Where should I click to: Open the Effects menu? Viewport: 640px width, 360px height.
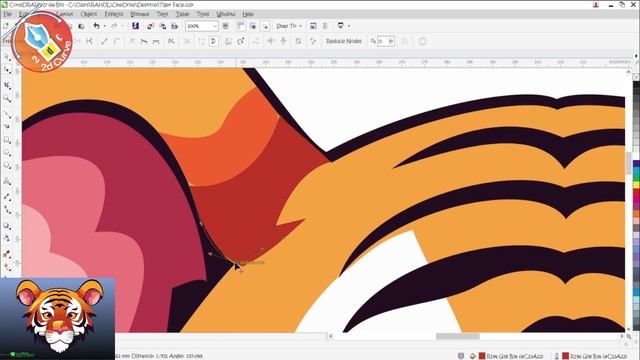(113, 14)
